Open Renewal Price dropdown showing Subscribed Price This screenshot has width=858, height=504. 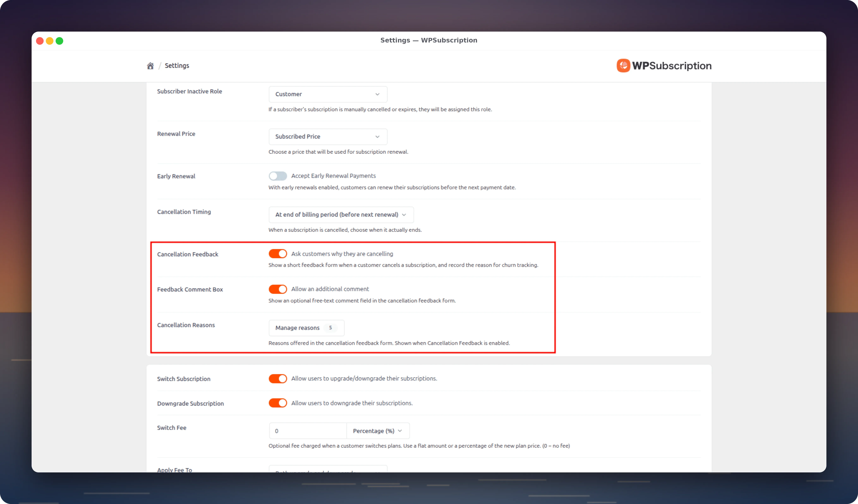coord(327,136)
